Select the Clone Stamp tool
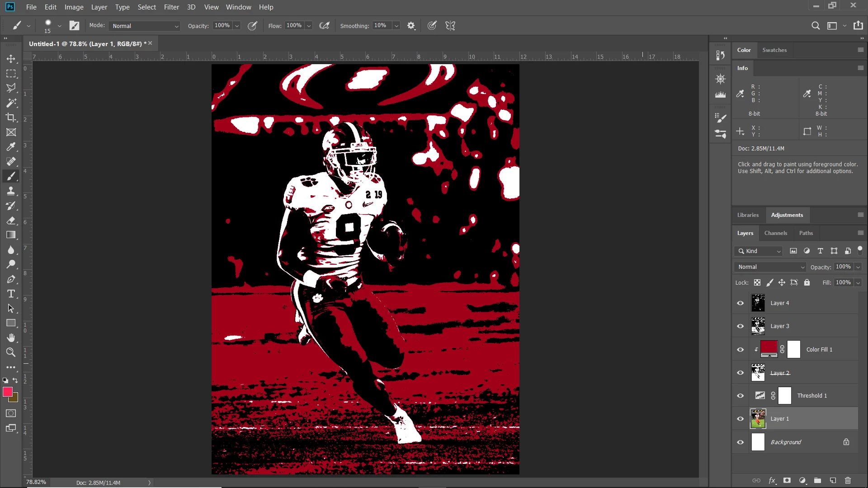 point(11,191)
